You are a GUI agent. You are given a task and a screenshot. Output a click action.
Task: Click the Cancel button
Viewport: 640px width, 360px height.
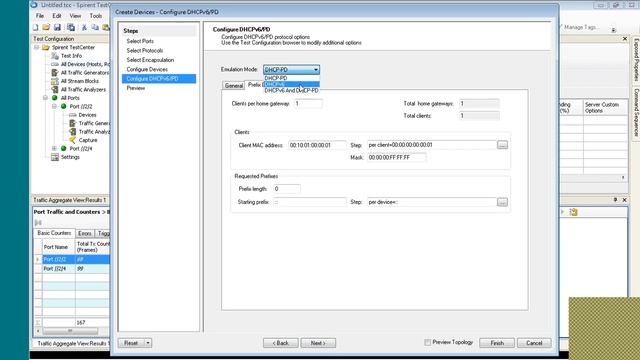pyautogui.click(x=534, y=343)
